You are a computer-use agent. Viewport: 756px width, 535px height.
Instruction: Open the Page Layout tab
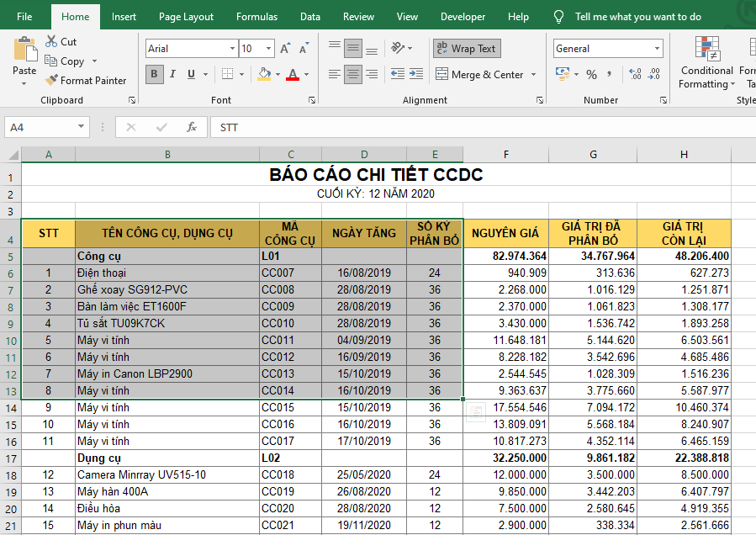click(186, 17)
